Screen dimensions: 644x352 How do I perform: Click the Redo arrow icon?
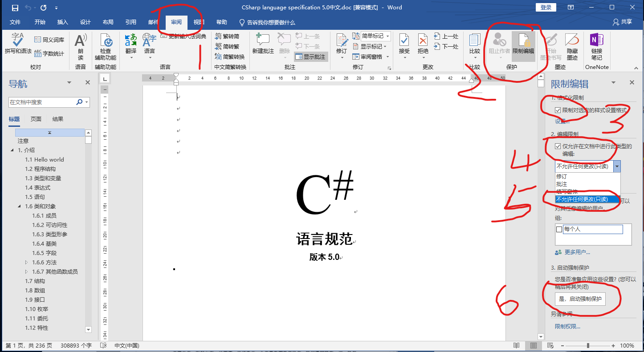[43, 8]
